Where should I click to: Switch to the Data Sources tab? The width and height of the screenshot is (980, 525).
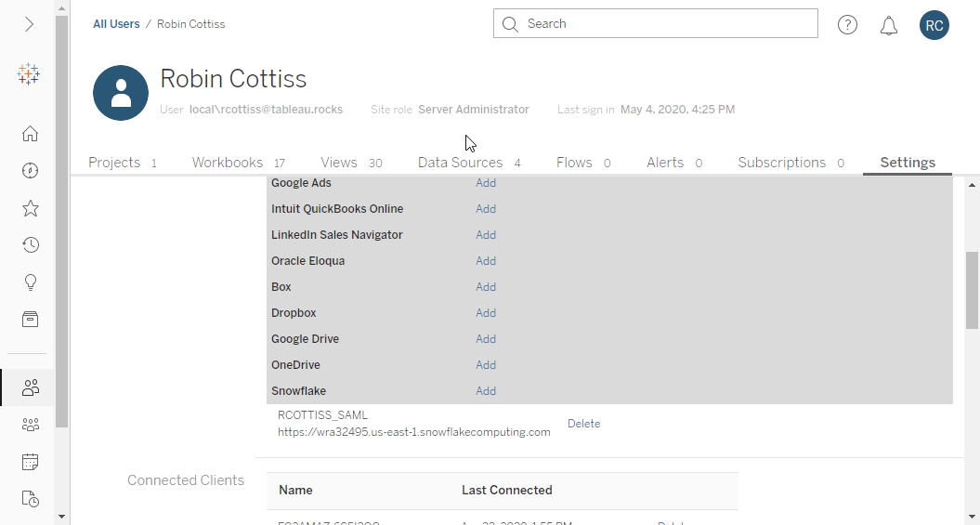[469, 163]
